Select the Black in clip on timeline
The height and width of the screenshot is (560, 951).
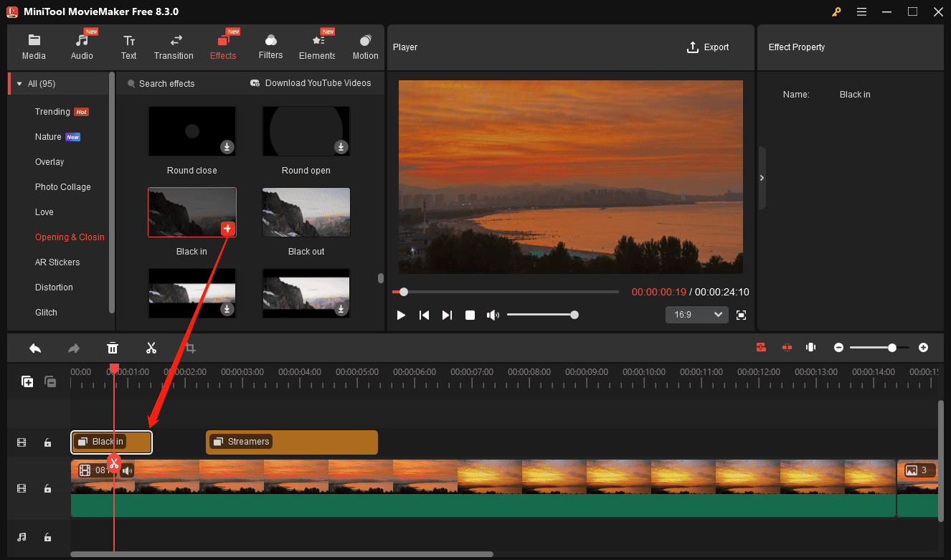tap(111, 442)
